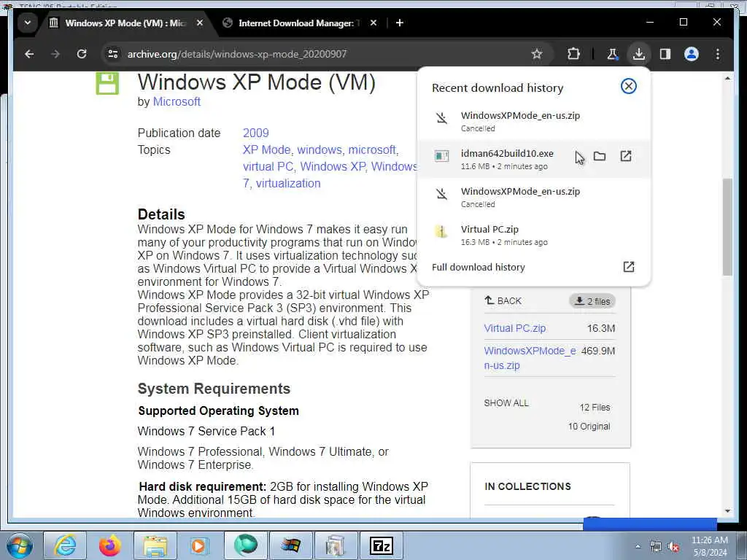Click the network tray icon
Screen dimensions: 747x560
[x=656, y=547]
